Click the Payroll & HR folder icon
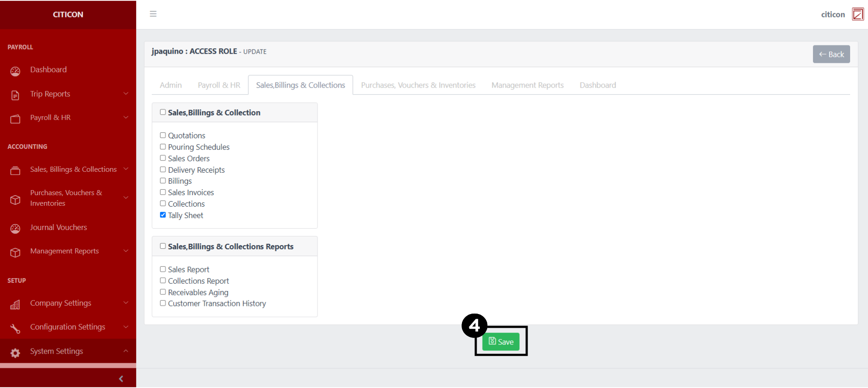 coord(15,119)
